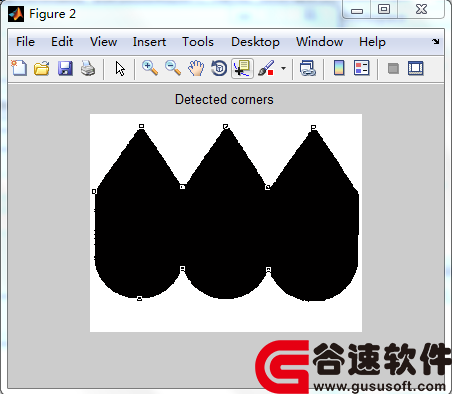
Task: Open the brush color dropdown arrow
Action: pyautogui.click(x=283, y=69)
